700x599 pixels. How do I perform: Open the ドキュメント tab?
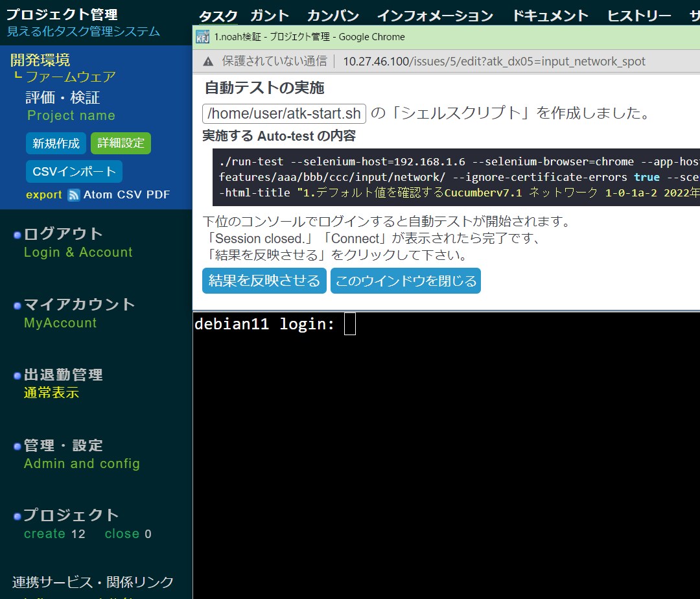(550, 16)
